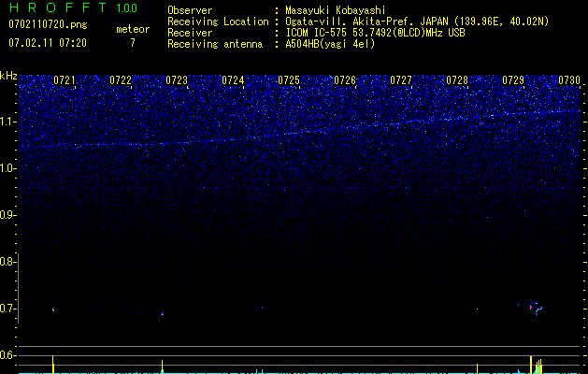Viewport: 588px width, 374px height.
Task: Click the 'meteor' count label
Action: 133,29
